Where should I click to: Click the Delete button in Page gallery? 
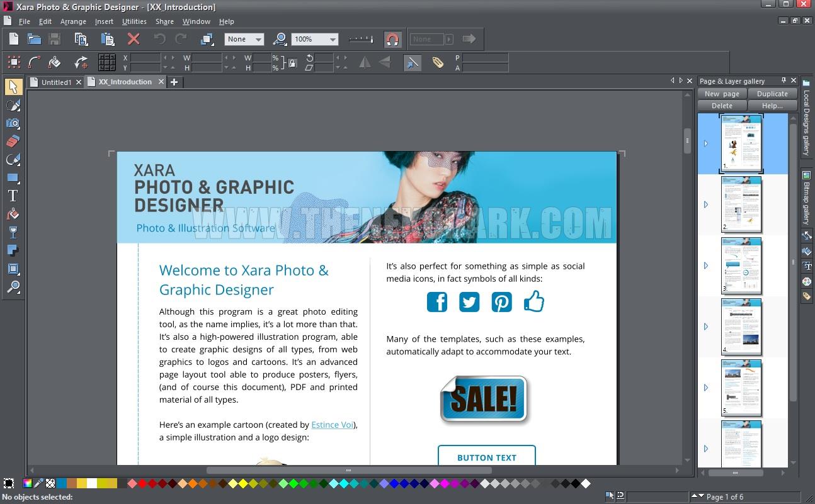[x=722, y=106]
